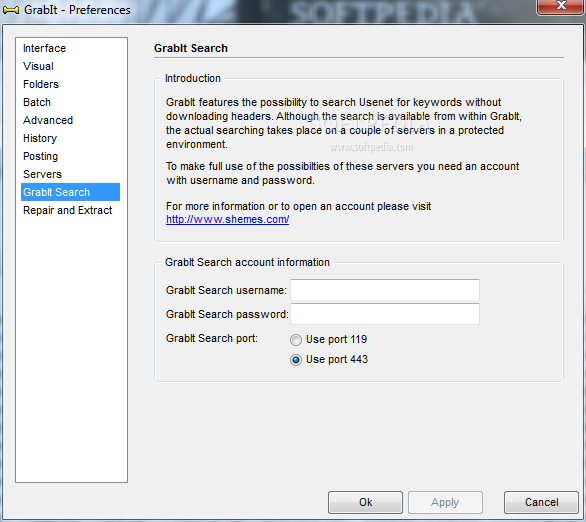
Task: Close the GrabIt Preferences window
Action: (561, 6)
